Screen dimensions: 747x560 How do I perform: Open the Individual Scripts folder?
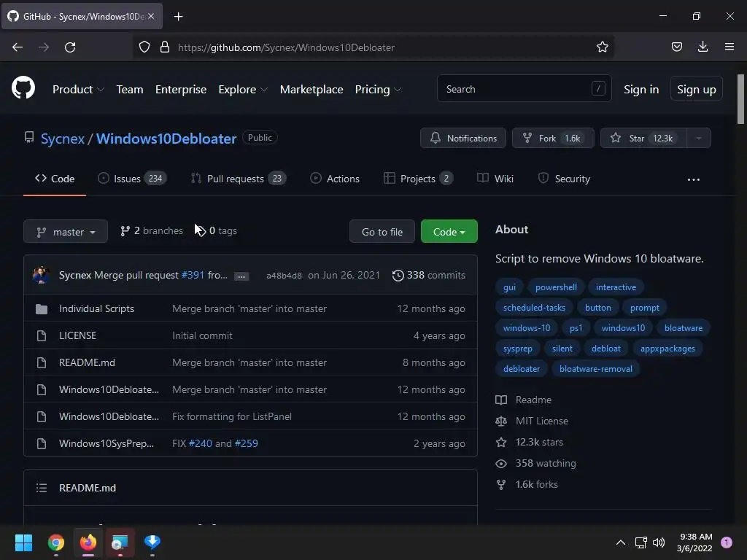(97, 308)
